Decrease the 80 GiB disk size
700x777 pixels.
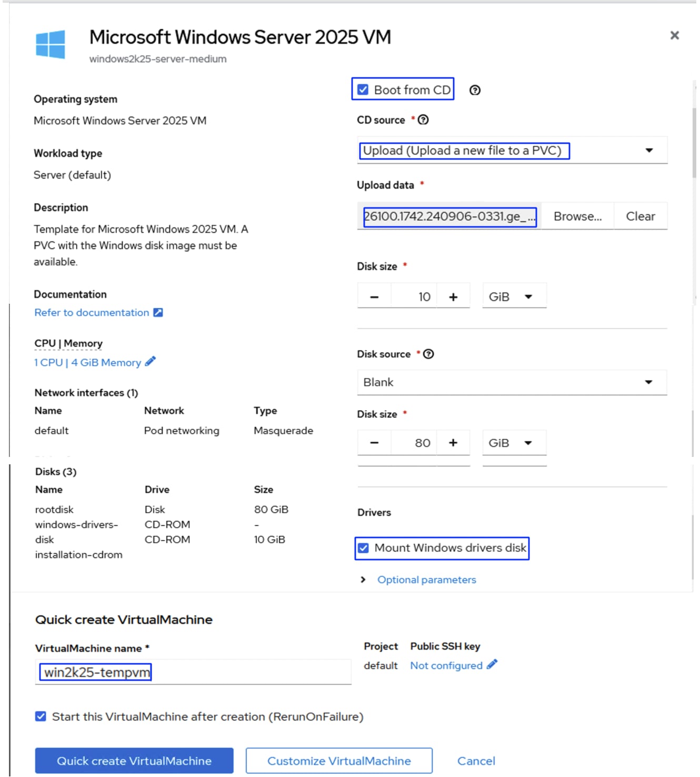coord(374,443)
